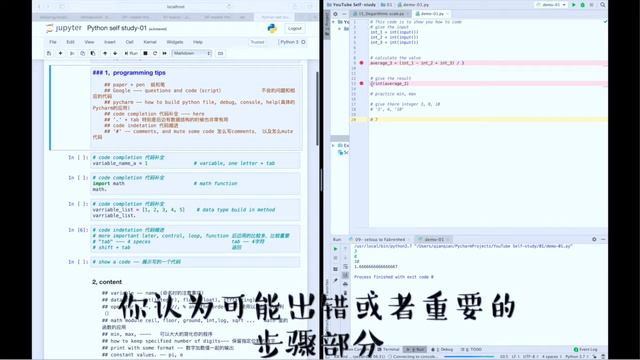Viewport: 640px width, 360px height.
Task: Remove breakpoint on the average_3 line
Action: (x=362, y=63)
